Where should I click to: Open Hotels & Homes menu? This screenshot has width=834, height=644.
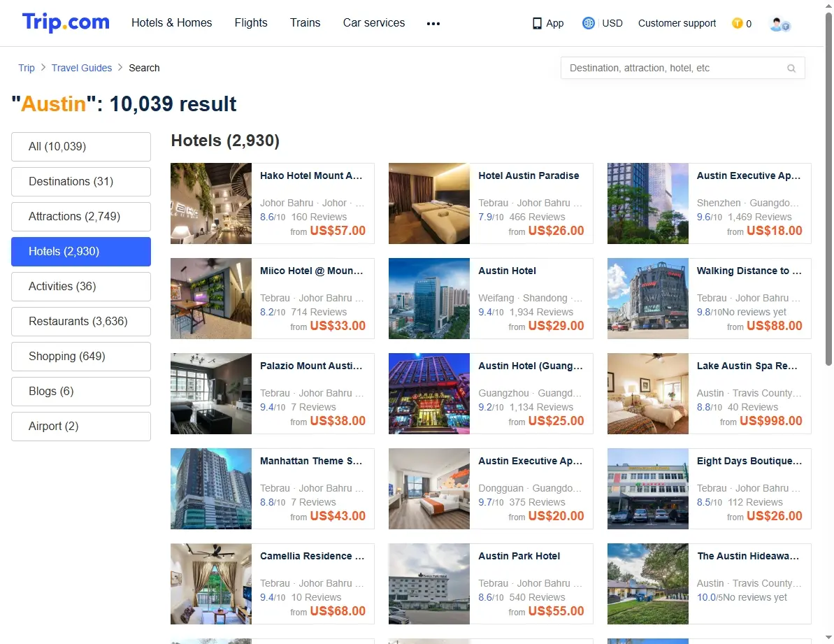[x=171, y=23]
